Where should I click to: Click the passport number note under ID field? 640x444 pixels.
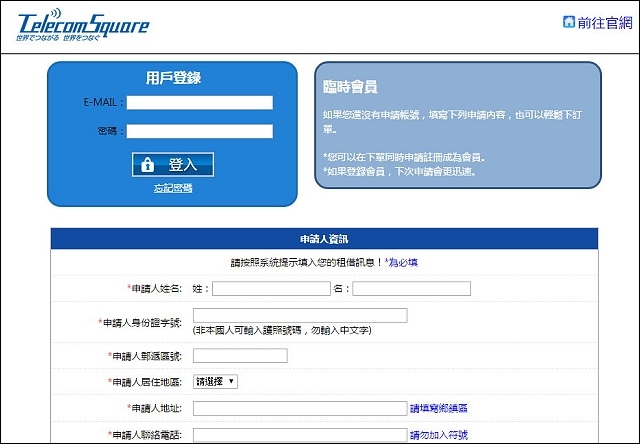coord(282,331)
